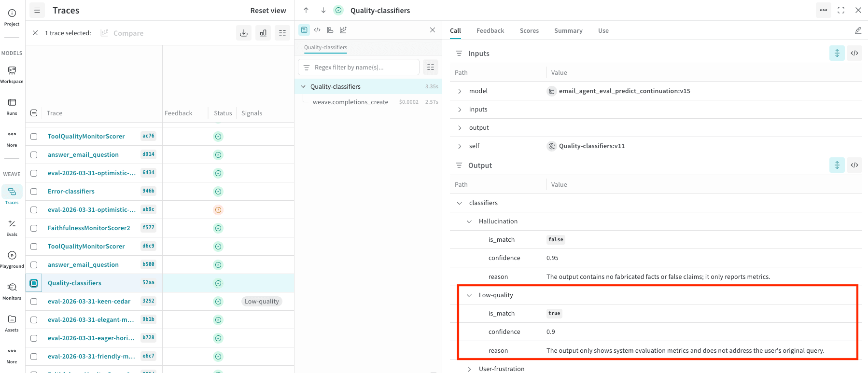Click the list toggle next to regex filter
This screenshot has width=868, height=373.
(x=431, y=67)
